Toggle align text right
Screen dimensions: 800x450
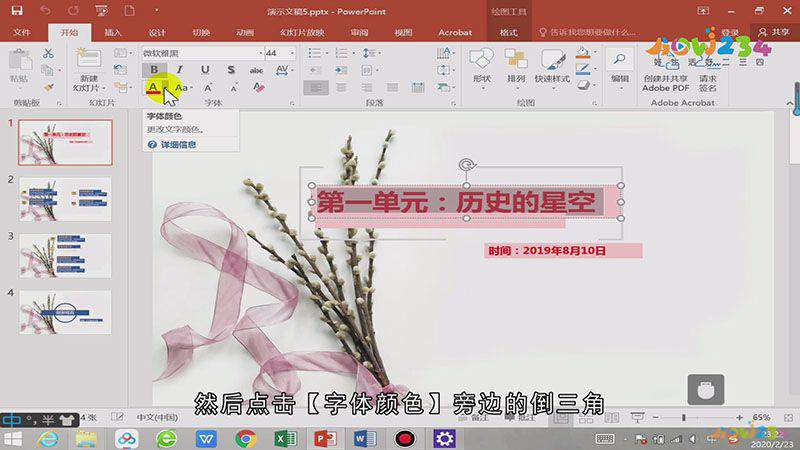point(367,88)
